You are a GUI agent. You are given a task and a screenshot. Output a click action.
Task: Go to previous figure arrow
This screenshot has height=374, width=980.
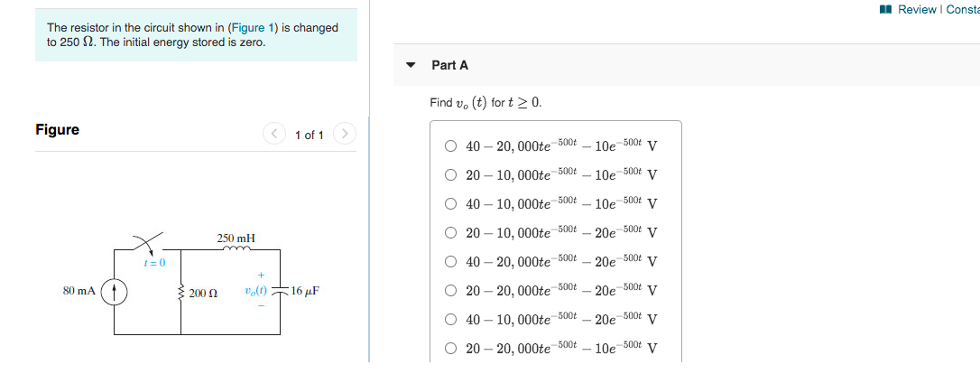[x=273, y=134]
